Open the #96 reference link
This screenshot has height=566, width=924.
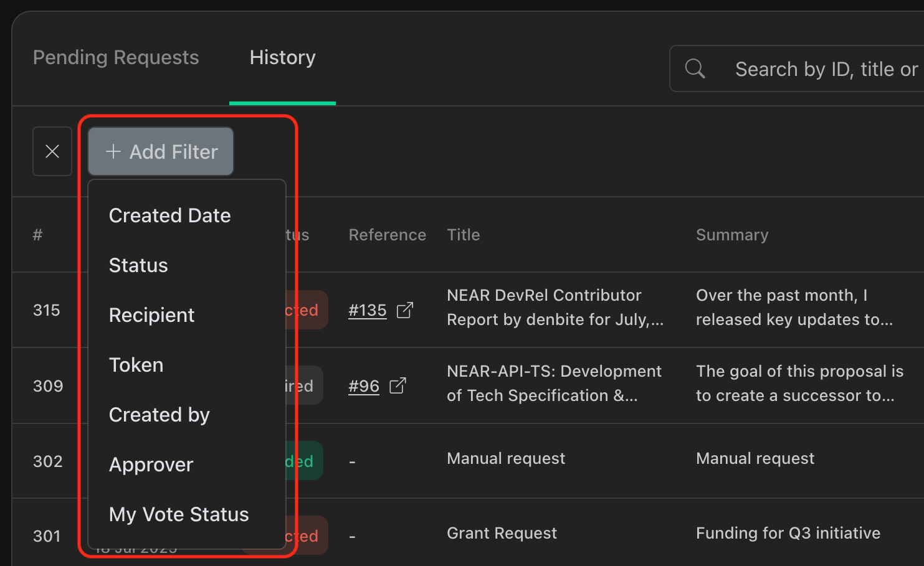(363, 385)
